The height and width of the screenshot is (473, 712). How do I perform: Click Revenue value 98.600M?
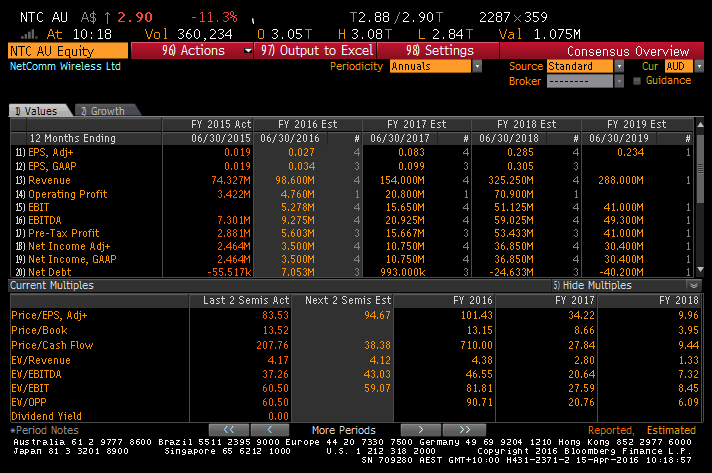coord(295,180)
